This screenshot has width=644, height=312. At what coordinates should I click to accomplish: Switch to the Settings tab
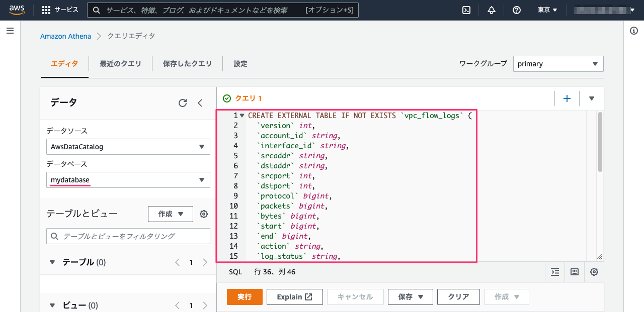tap(240, 64)
